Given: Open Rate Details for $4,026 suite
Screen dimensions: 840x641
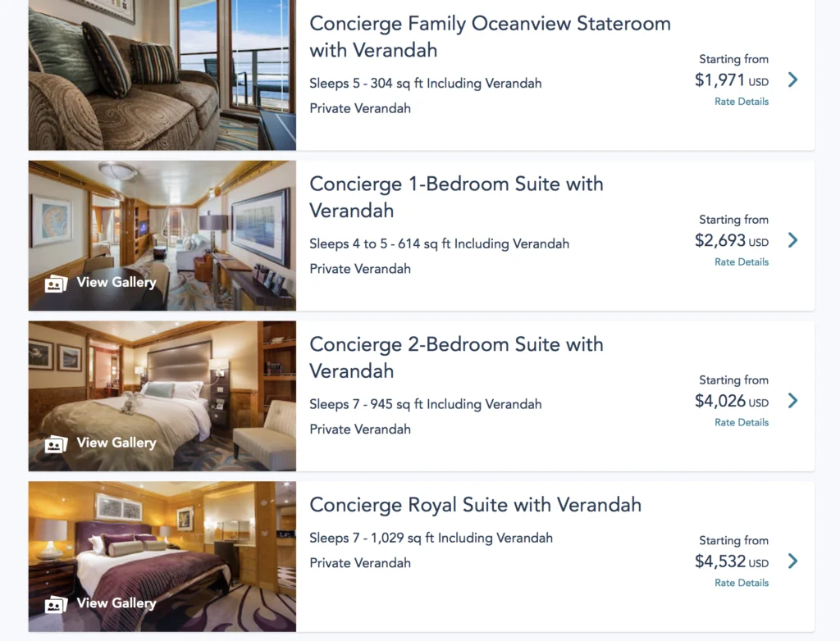Looking at the screenshot, I should click(x=742, y=423).
